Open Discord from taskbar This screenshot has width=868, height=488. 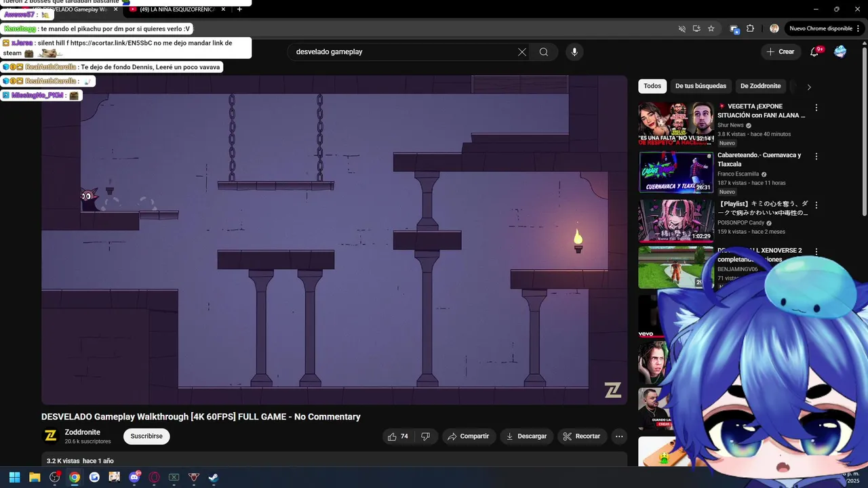pyautogui.click(x=134, y=477)
